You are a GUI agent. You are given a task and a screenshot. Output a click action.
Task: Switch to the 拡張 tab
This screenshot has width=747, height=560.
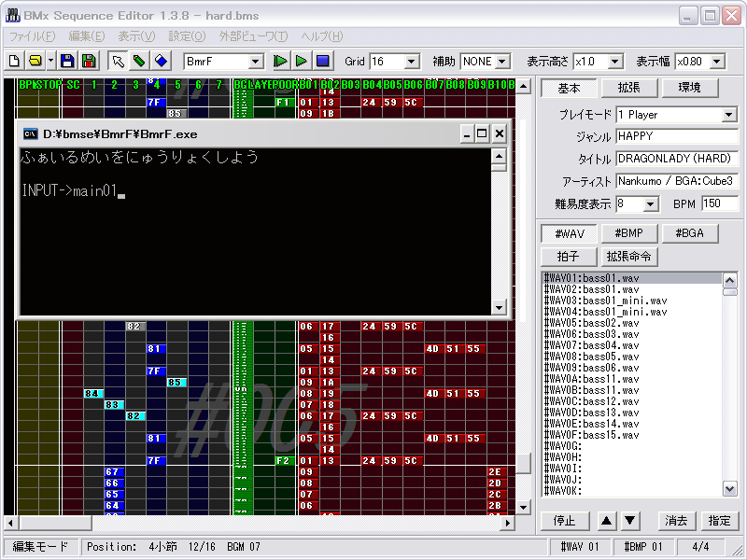(x=628, y=88)
